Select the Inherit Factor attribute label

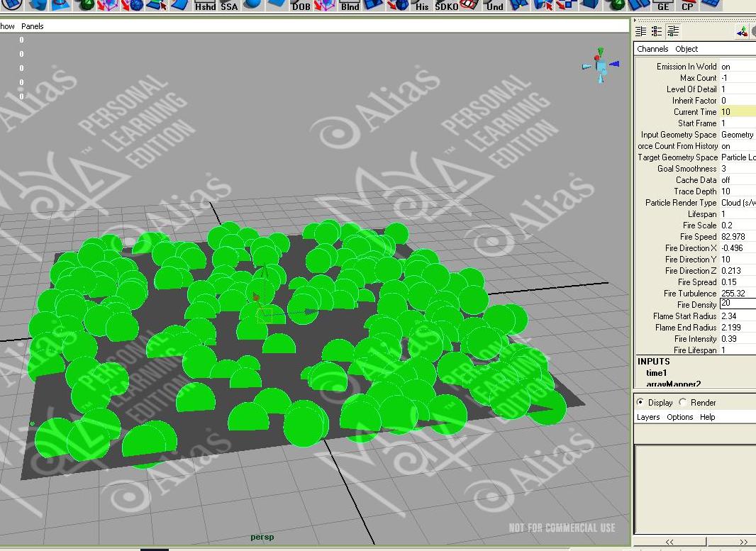(694, 101)
